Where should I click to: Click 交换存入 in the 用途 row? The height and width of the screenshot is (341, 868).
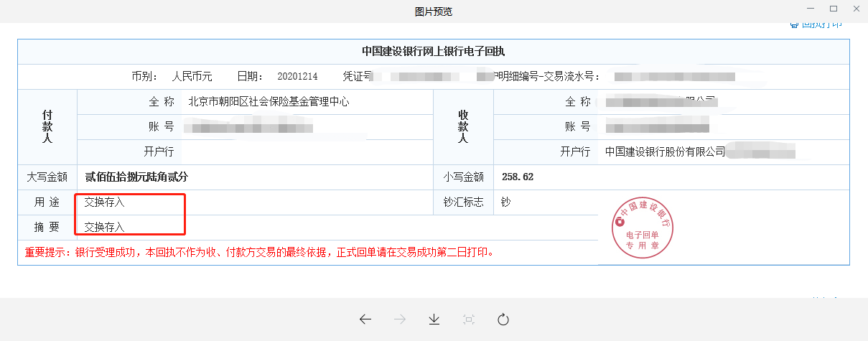pyautogui.click(x=104, y=202)
